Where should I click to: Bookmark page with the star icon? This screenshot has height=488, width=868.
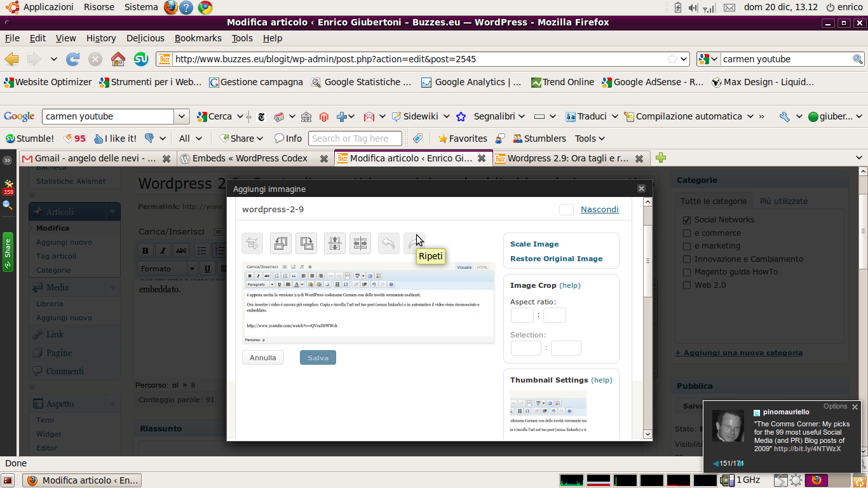[672, 59]
